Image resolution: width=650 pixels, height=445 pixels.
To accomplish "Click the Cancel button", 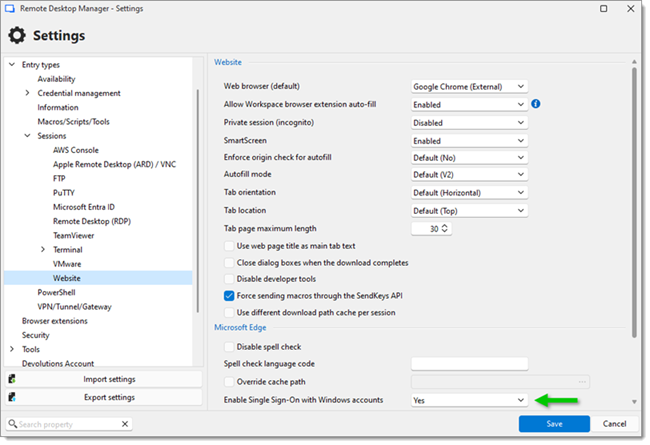I will pos(614,423).
